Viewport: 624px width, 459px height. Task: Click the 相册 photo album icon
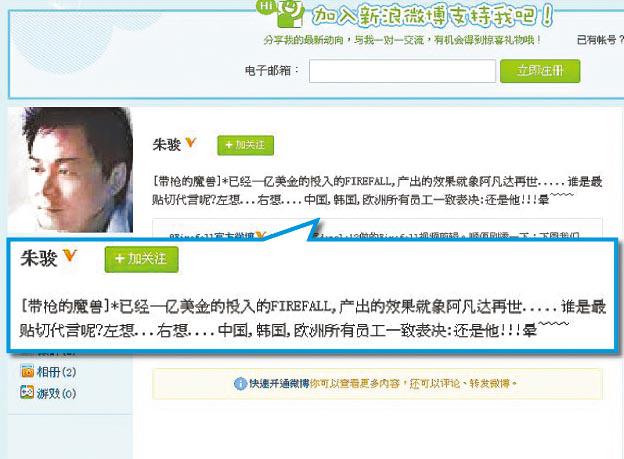(x=27, y=371)
